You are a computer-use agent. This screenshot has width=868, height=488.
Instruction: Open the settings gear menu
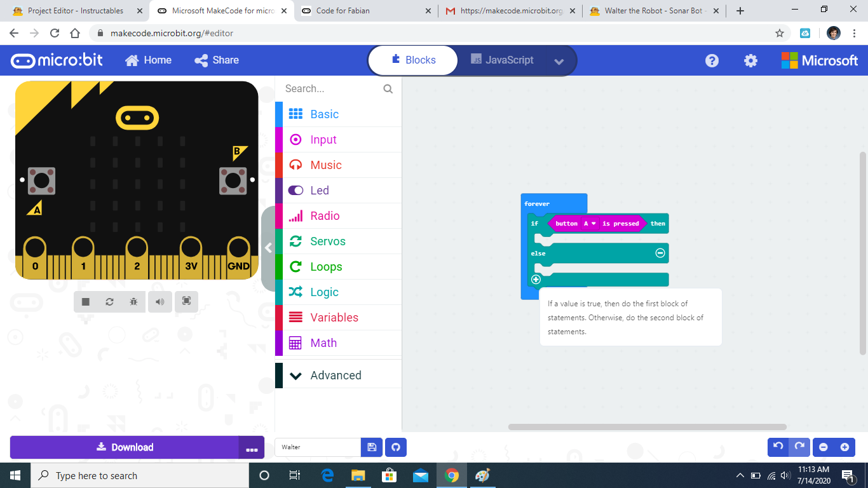click(x=750, y=60)
